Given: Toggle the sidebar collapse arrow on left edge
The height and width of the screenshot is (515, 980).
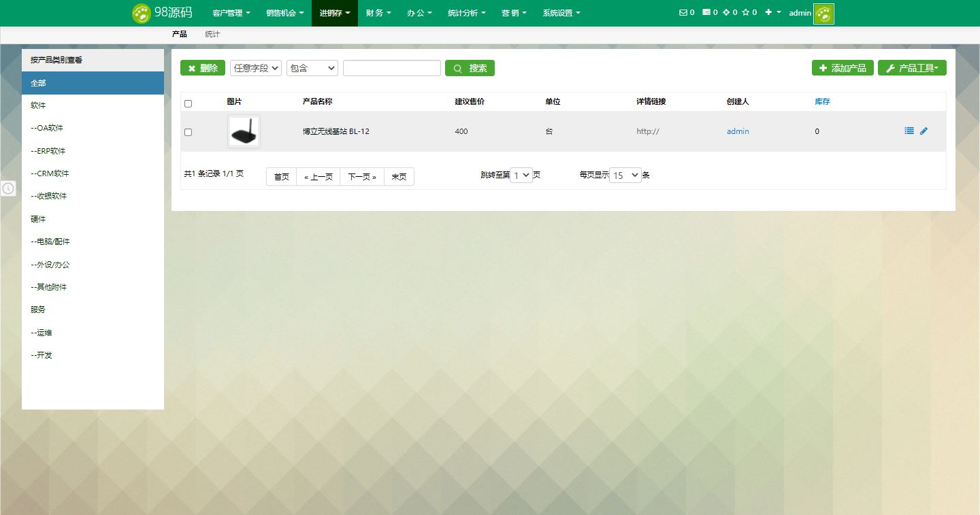Looking at the screenshot, I should click(x=8, y=188).
